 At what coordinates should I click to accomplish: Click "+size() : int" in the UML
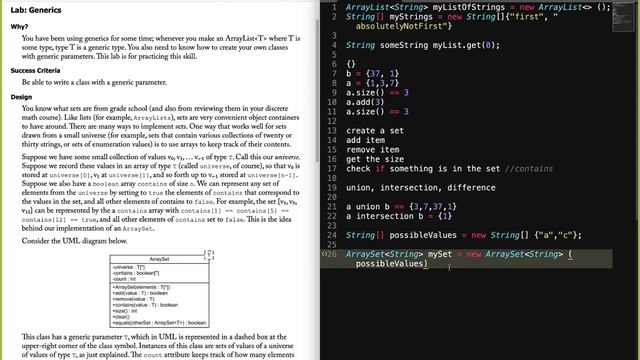click(x=124, y=311)
